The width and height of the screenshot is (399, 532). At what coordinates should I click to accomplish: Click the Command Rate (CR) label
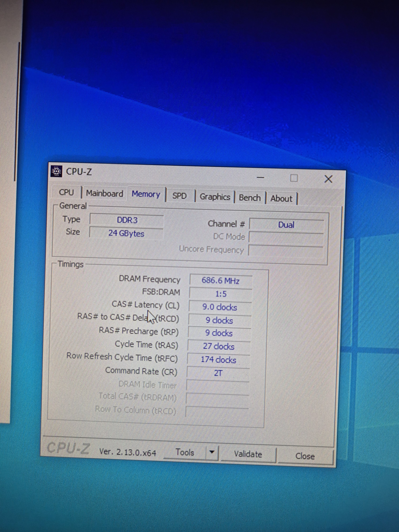[x=141, y=371]
